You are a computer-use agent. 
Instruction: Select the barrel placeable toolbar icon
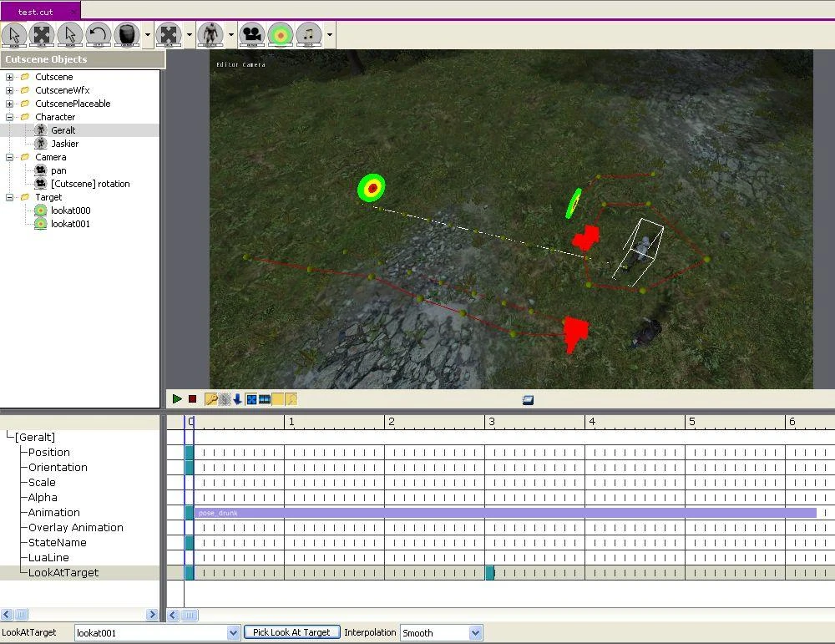127,35
